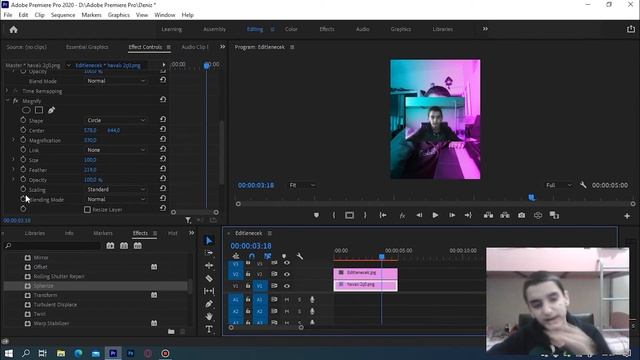Click the Extract button
This screenshot has height=360, width=640.
pos(505,215)
